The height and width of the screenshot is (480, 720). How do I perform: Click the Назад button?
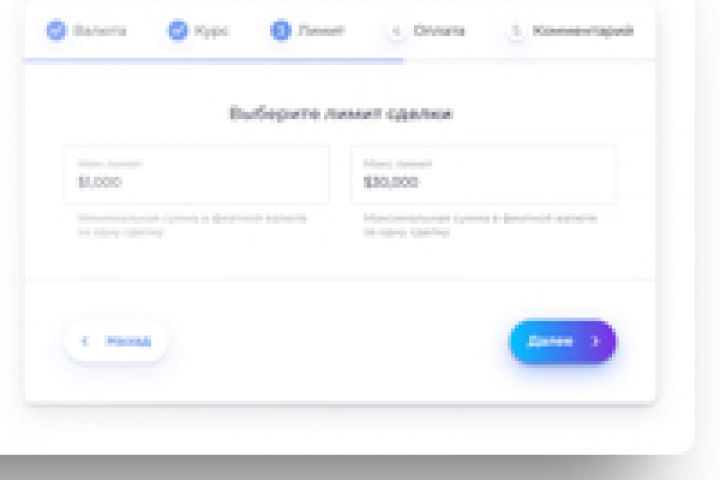117,341
